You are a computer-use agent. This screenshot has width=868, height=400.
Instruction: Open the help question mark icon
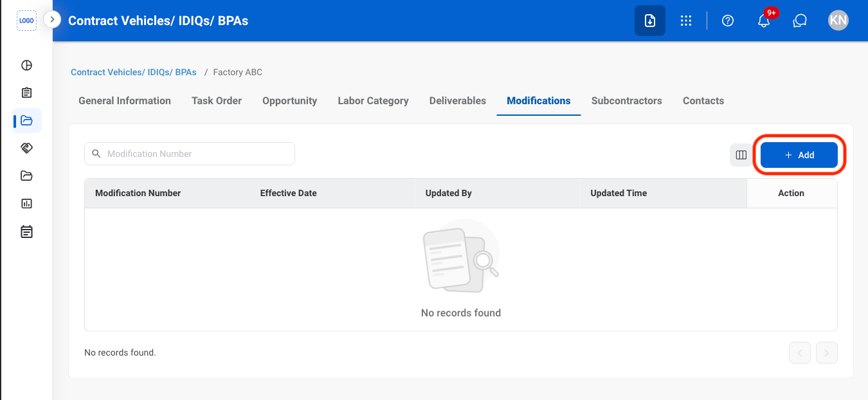pyautogui.click(x=728, y=21)
